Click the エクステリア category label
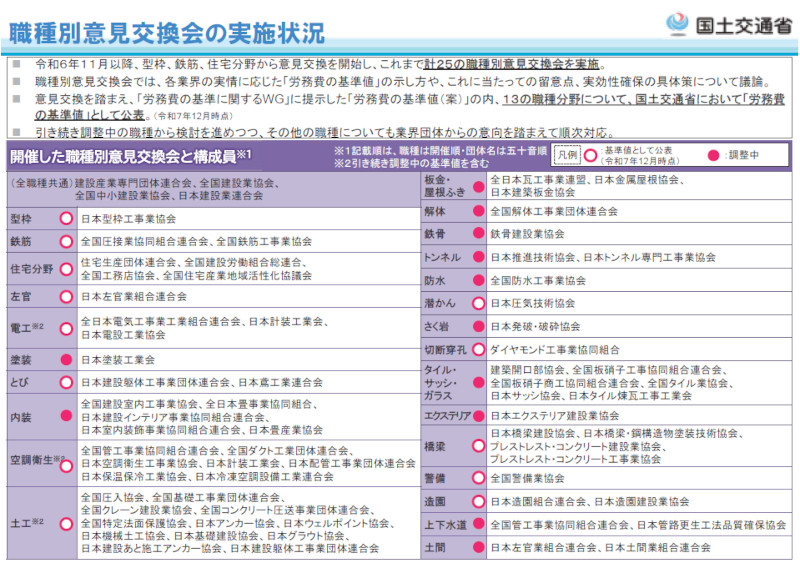Screen dimensions: 800x563 coord(446,415)
